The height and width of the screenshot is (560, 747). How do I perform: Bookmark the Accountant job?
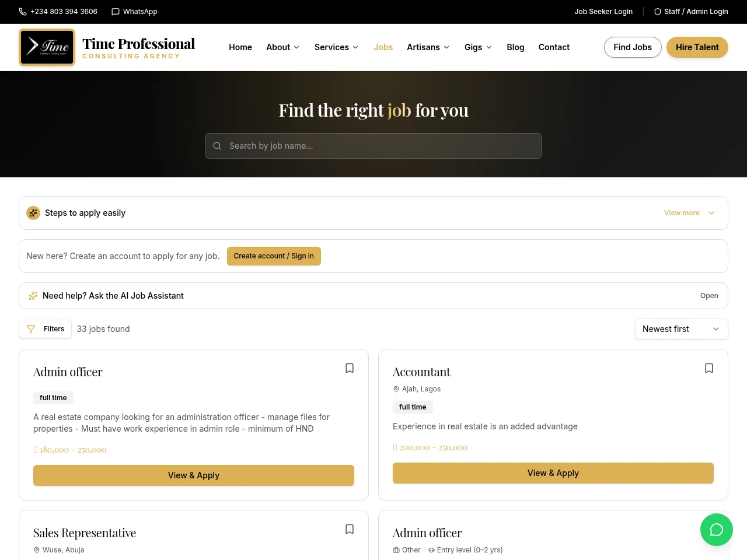tap(709, 368)
